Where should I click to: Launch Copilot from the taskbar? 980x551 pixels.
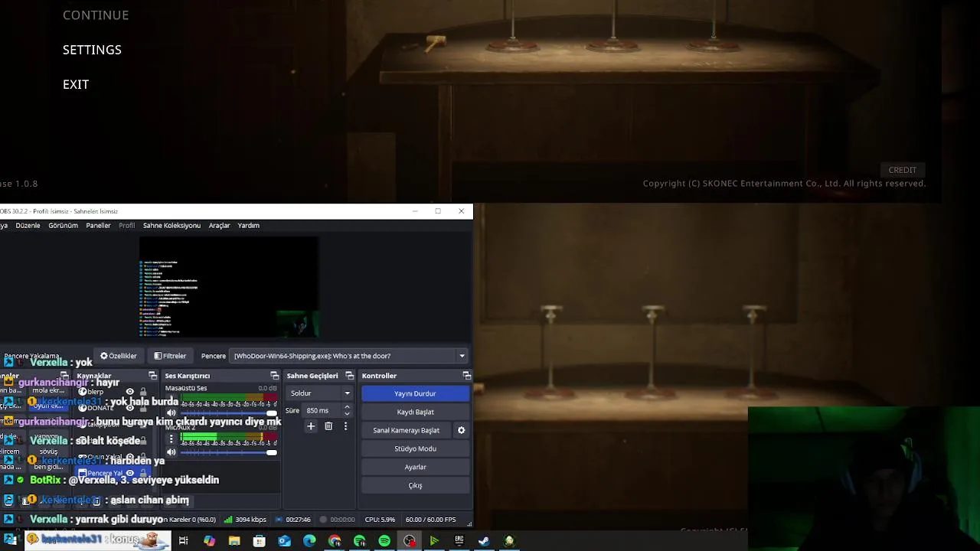pyautogui.click(x=209, y=541)
